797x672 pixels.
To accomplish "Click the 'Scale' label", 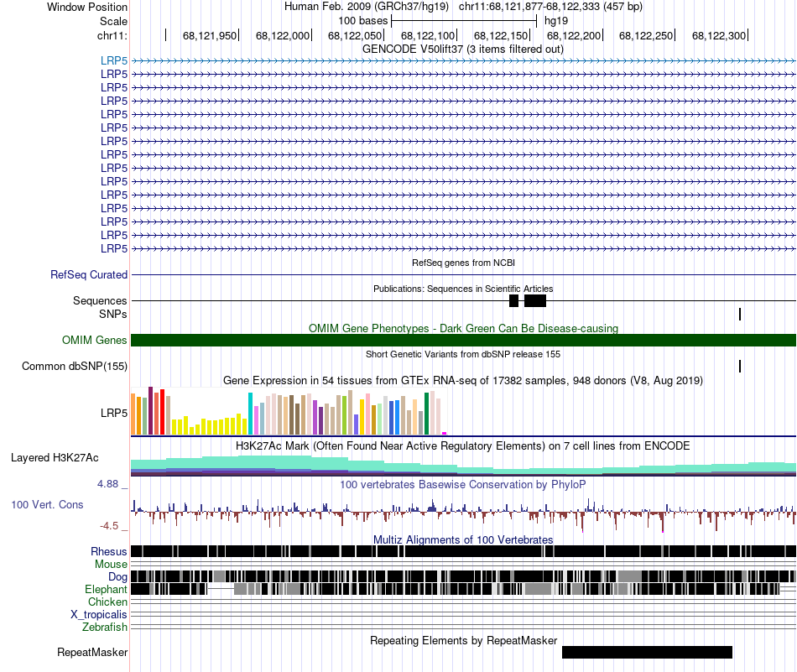I will click(x=113, y=21).
